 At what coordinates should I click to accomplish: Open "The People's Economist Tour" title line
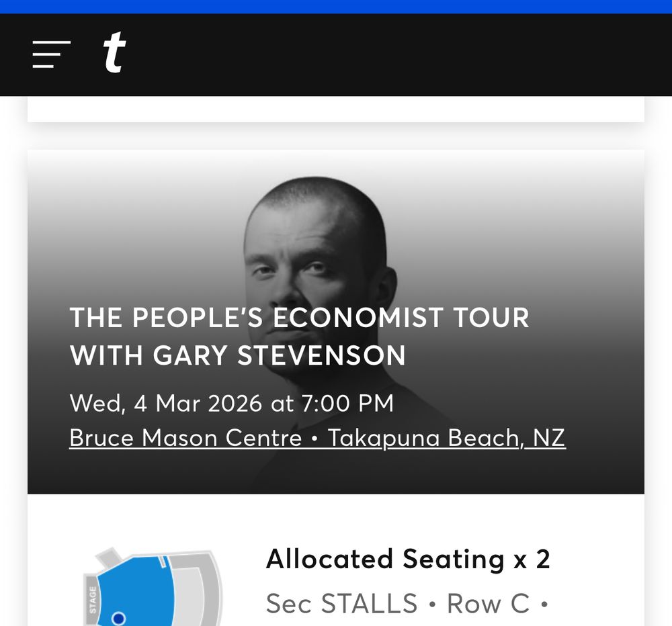pyautogui.click(x=299, y=318)
